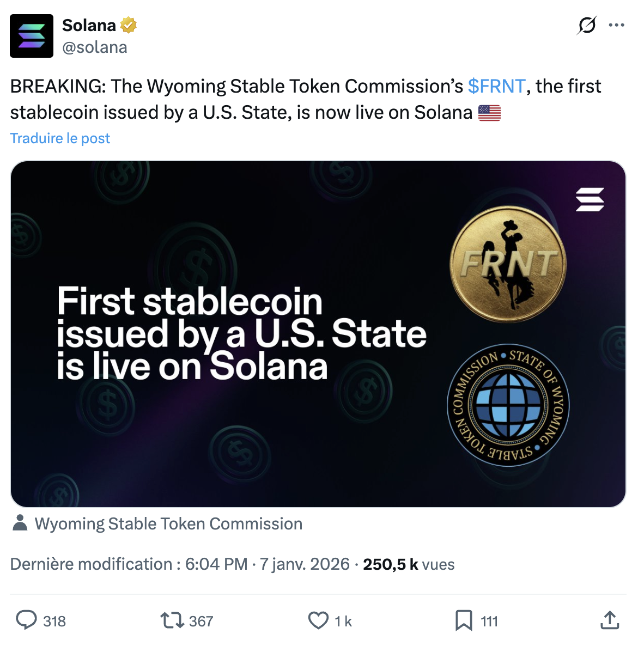Translate the post with Traduire le post
The image size is (644, 646).
(x=59, y=138)
